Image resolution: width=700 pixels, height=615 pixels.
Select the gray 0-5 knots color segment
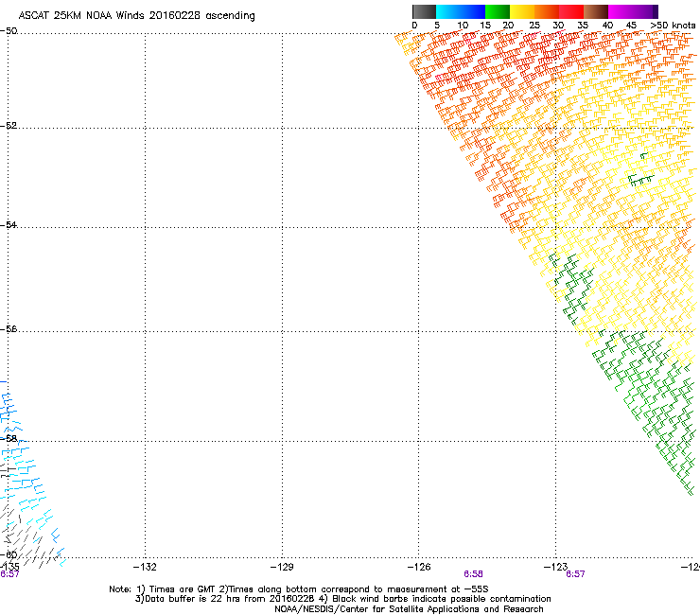(x=424, y=11)
